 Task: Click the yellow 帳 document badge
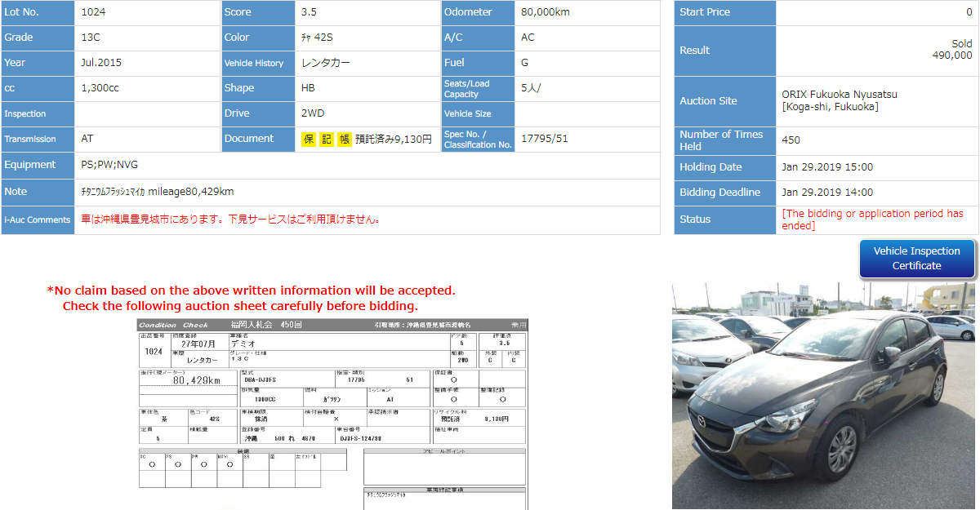(345, 140)
